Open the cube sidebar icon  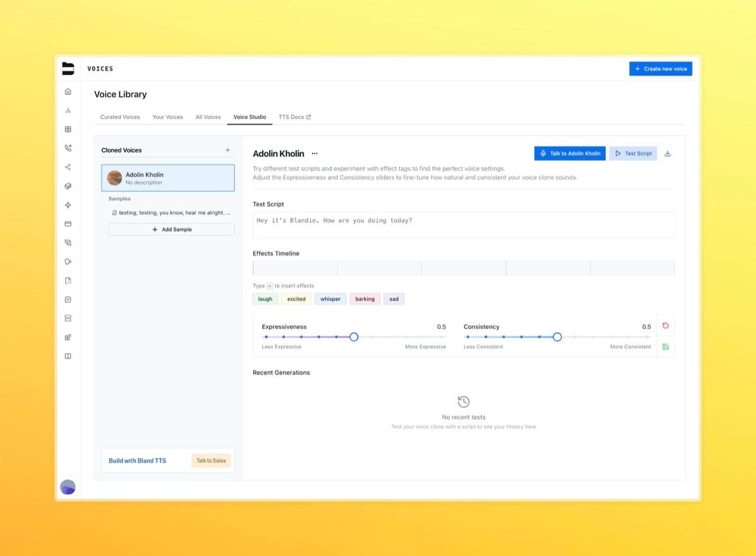[x=68, y=186]
